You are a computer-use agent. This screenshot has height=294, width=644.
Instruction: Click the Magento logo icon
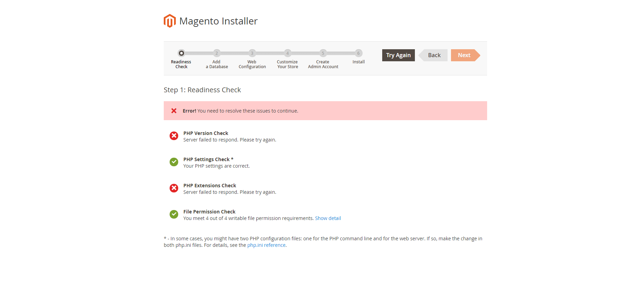(x=170, y=21)
